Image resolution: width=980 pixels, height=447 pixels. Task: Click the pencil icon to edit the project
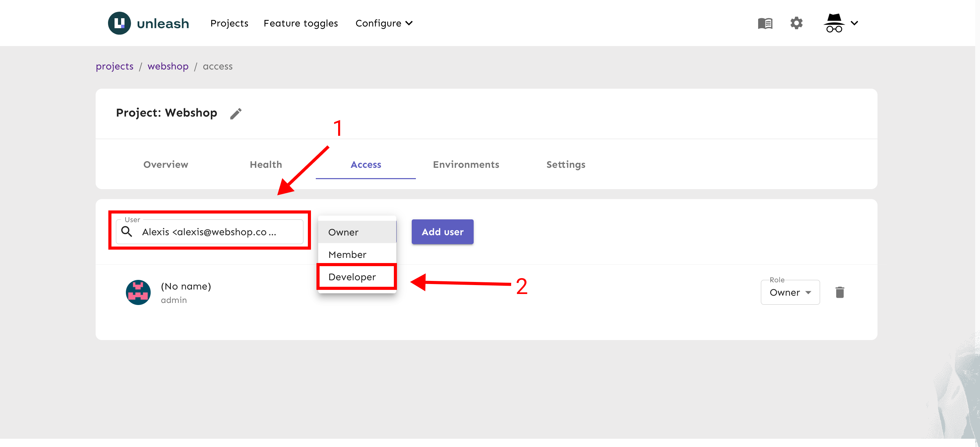(236, 113)
